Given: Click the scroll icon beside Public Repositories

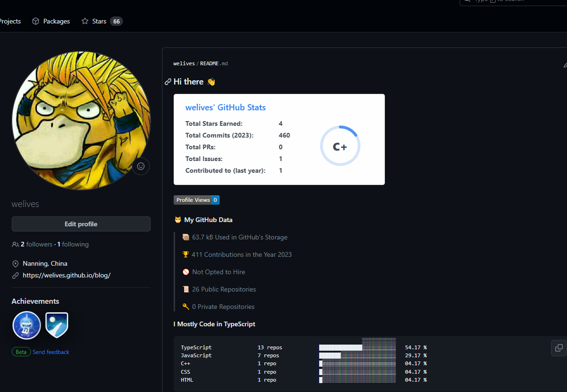Looking at the screenshot, I should pos(186,289).
